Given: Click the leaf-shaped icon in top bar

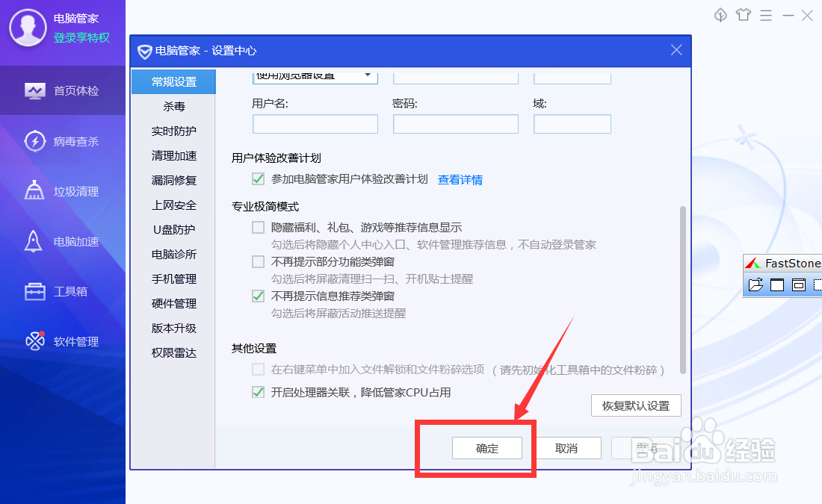Looking at the screenshot, I should (721, 15).
